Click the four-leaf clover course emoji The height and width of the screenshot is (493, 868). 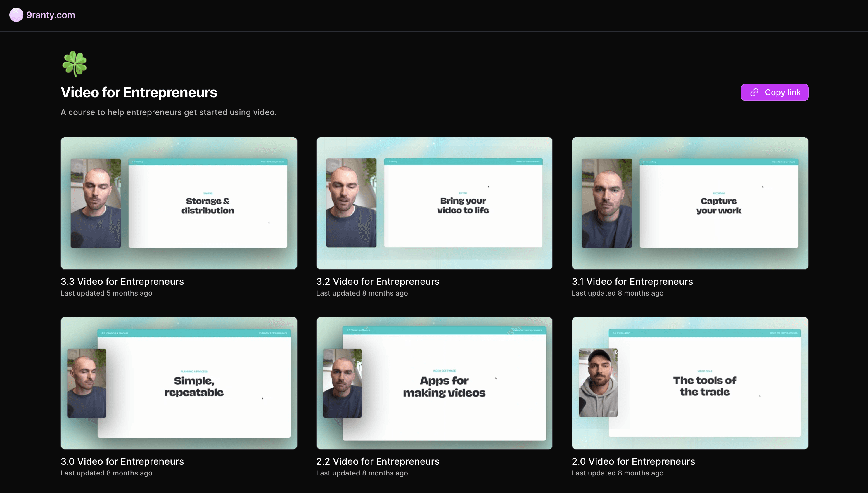pyautogui.click(x=74, y=64)
